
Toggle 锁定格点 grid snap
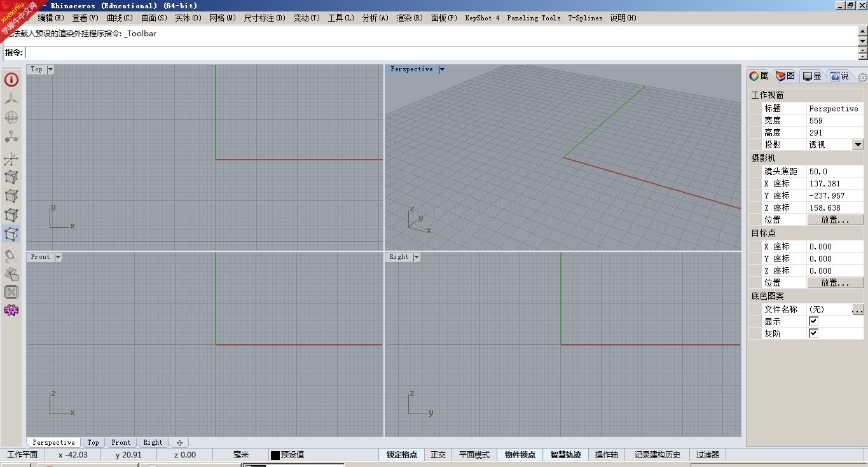tap(402, 455)
